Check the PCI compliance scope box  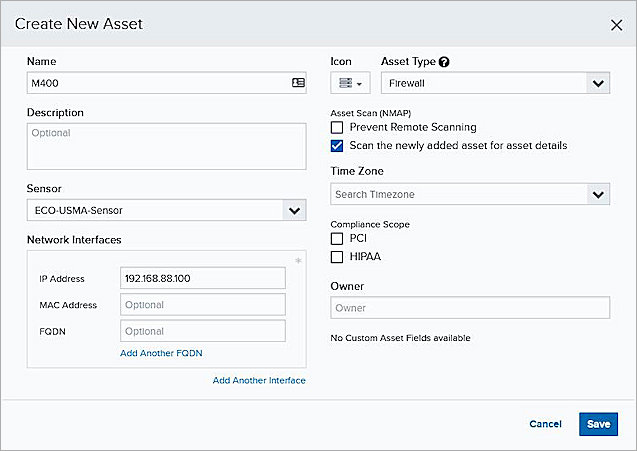pyautogui.click(x=337, y=239)
